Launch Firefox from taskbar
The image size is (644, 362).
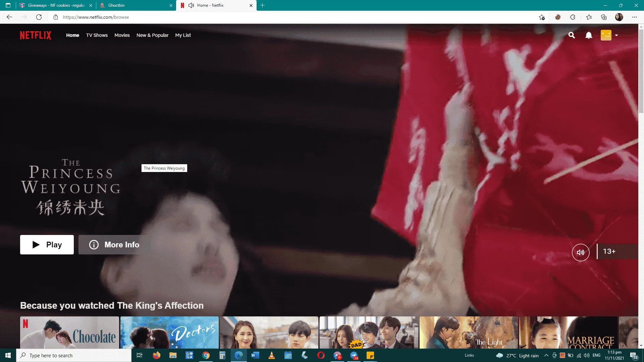click(156, 355)
